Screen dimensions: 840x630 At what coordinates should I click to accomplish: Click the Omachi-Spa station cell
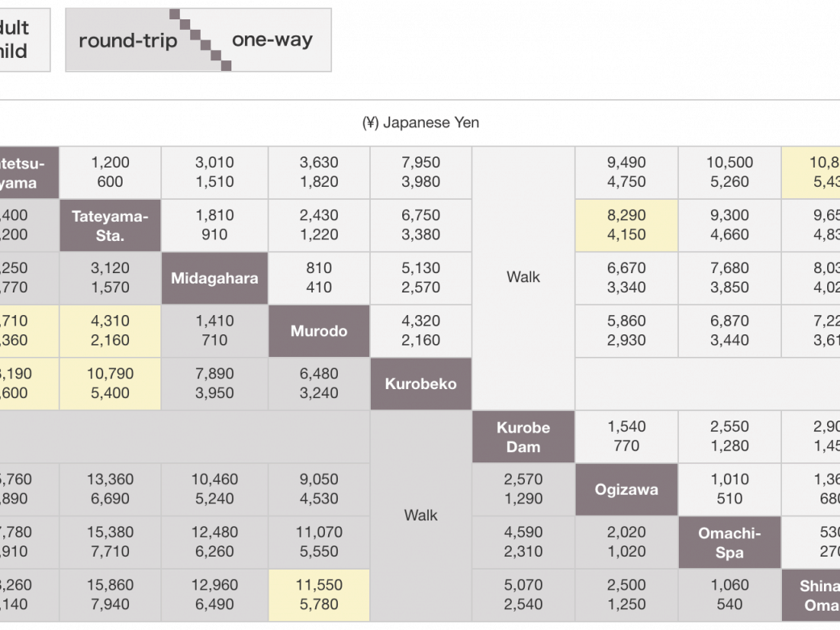coord(729,542)
